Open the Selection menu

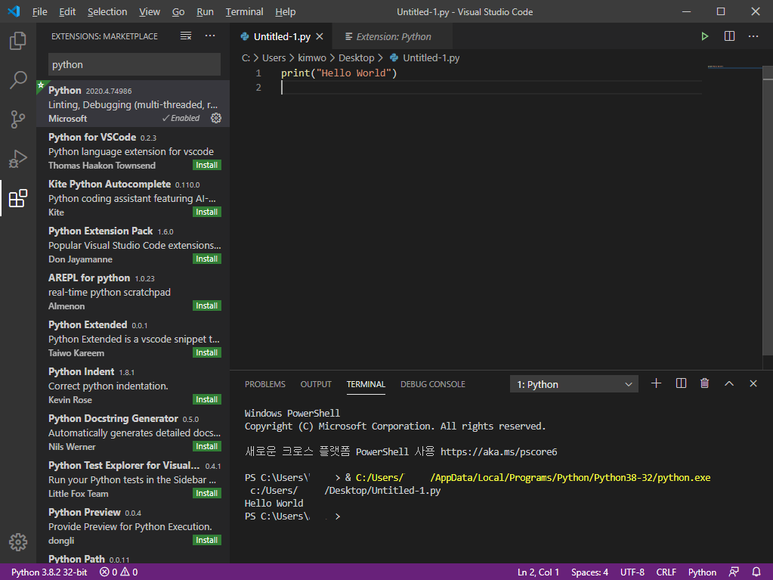(107, 12)
